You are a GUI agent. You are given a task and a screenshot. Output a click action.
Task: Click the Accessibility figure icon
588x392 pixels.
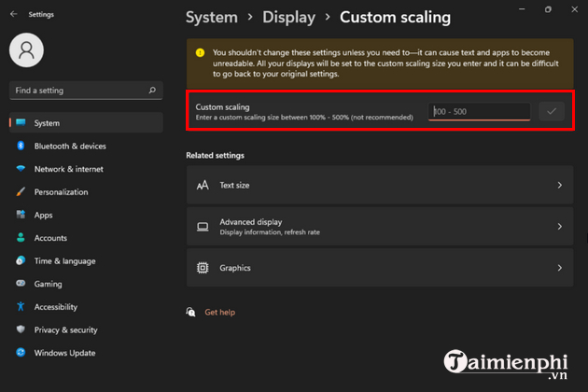point(21,306)
